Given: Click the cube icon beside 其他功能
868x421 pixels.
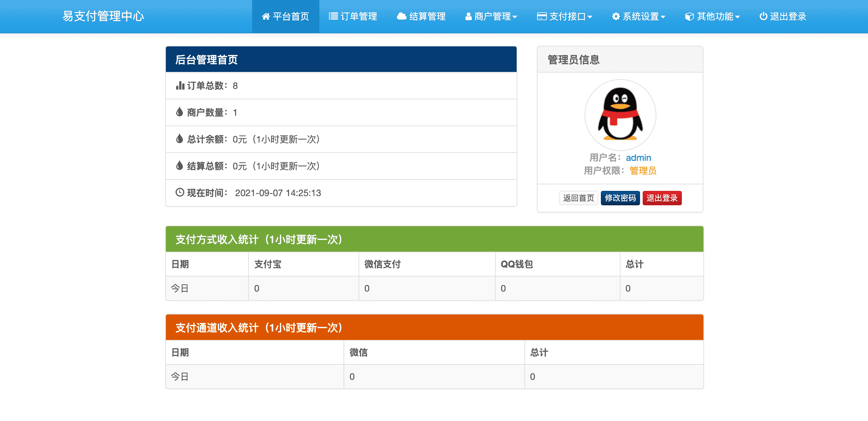Looking at the screenshot, I should (689, 17).
